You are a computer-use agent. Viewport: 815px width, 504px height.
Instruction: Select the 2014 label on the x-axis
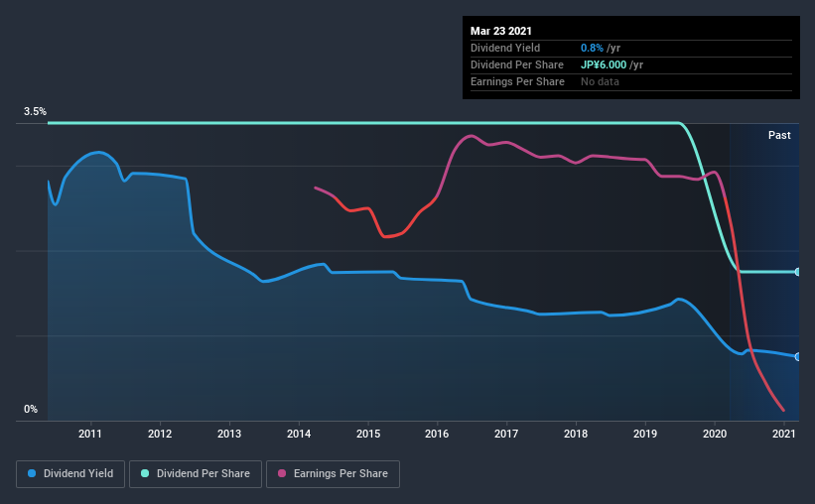point(299,434)
